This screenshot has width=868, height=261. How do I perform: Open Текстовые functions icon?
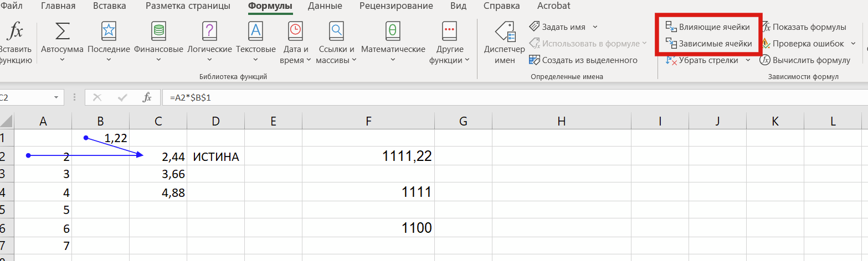[x=256, y=31]
